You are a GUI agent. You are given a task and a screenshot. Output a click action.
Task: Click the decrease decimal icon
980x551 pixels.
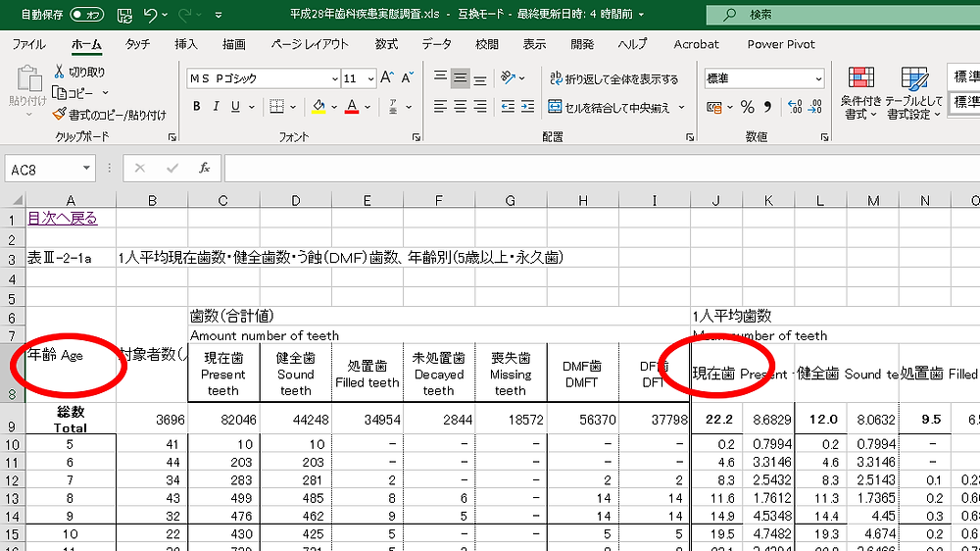pyautogui.click(x=815, y=107)
